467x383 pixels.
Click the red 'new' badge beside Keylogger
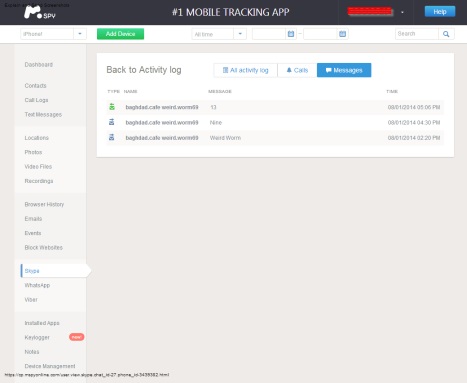click(77, 337)
